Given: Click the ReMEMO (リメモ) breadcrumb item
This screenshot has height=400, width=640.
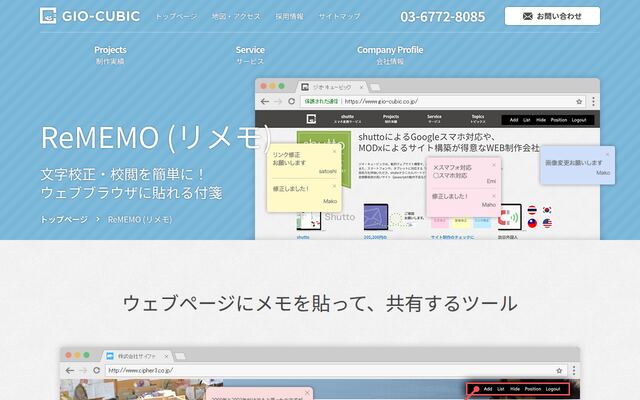Looking at the screenshot, I should (140, 220).
